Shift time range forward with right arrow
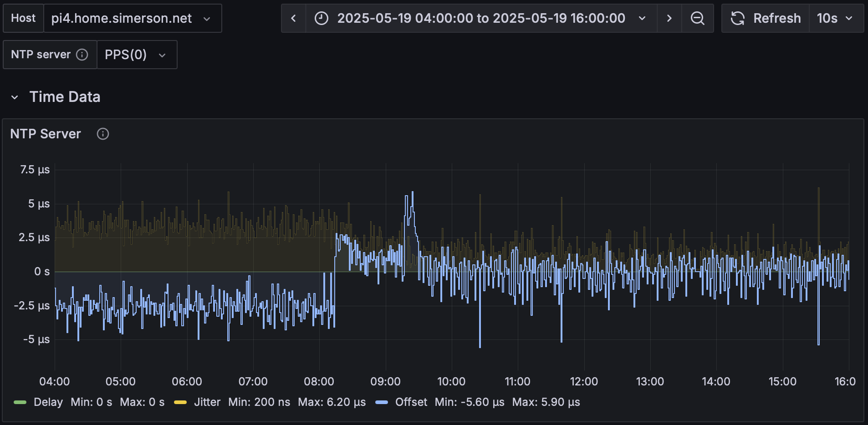 tap(669, 18)
